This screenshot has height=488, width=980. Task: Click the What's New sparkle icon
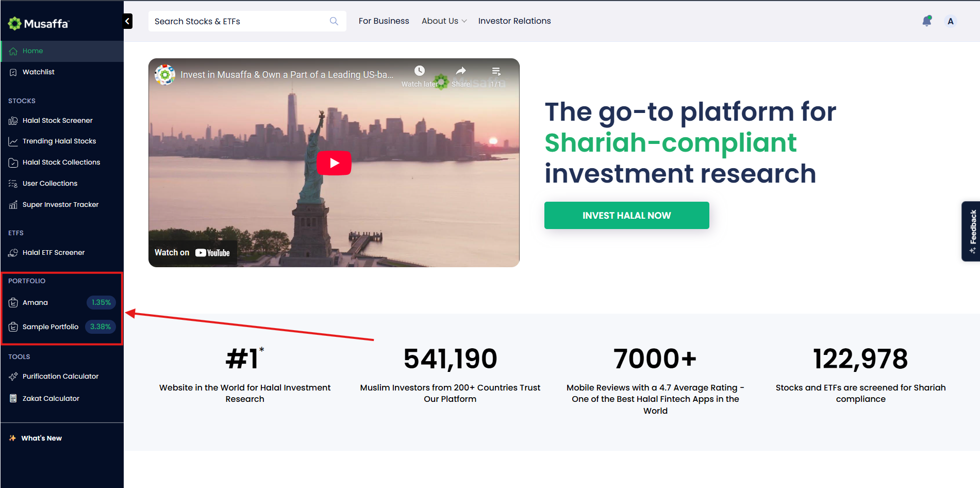point(12,438)
